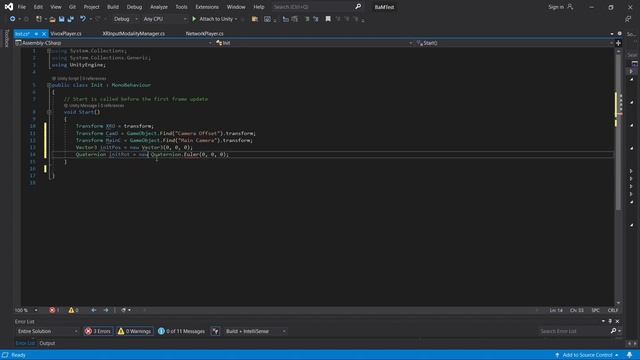Click the tab window settings gear icon
This screenshot has height=360, width=640.
pyautogui.click(x=620, y=34)
